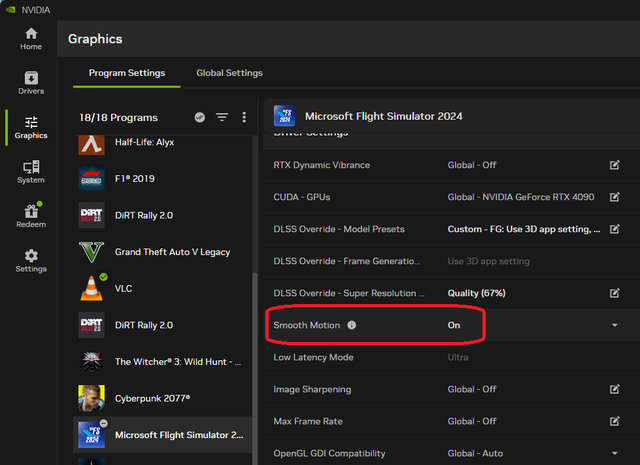The image size is (640, 465).
Task: Open the Redeem gift section
Action: (x=31, y=216)
